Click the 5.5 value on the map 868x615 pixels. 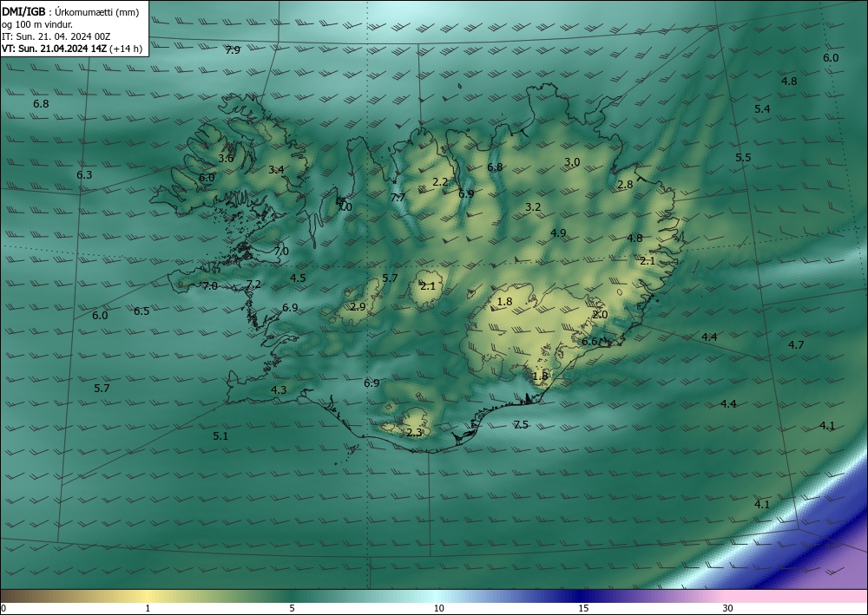tap(743, 158)
